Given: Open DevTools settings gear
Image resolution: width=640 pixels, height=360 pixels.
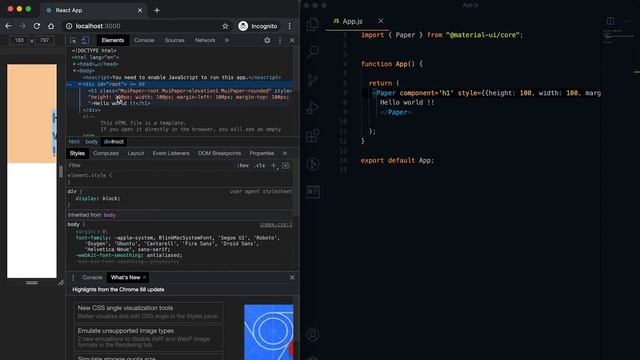Looking at the screenshot, I should click(x=267, y=40).
